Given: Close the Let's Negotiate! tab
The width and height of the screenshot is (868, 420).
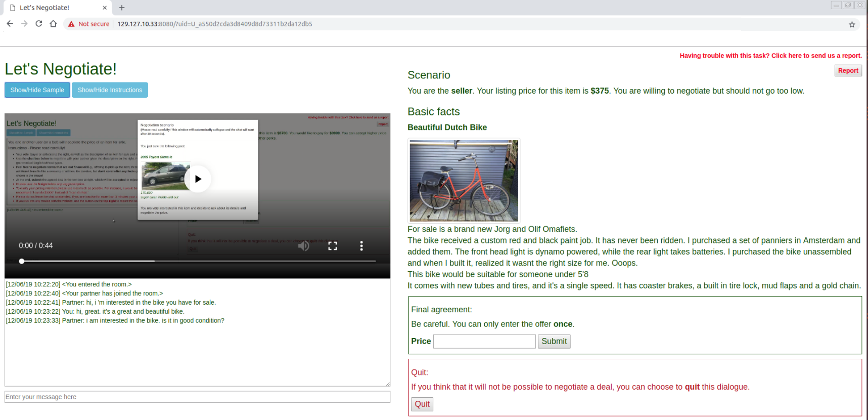Looking at the screenshot, I should coord(105,8).
